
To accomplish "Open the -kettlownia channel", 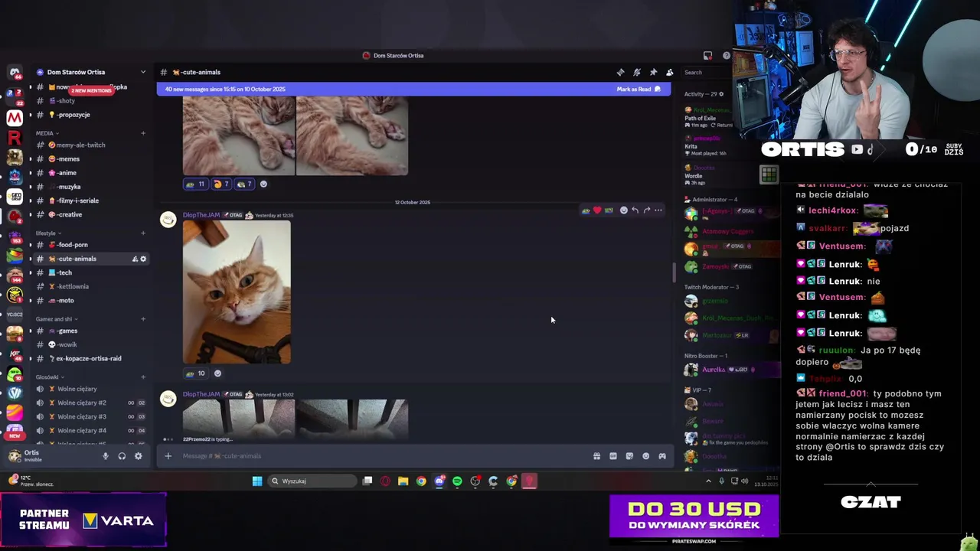I will click(90, 286).
